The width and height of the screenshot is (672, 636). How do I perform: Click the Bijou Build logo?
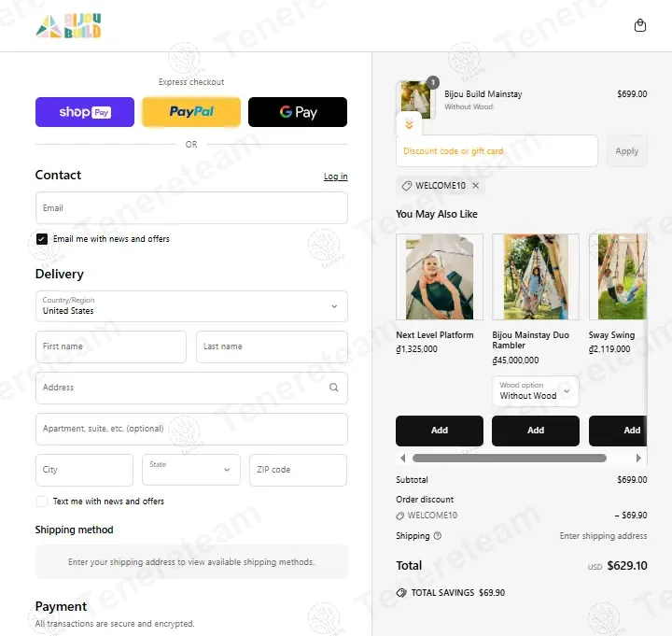click(x=68, y=26)
